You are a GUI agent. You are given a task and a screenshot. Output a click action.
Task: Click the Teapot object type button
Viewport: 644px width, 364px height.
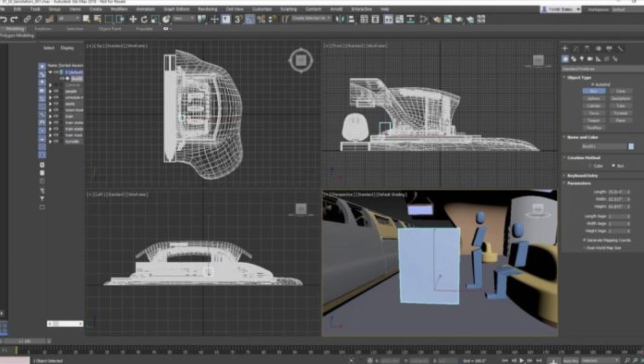(x=594, y=120)
